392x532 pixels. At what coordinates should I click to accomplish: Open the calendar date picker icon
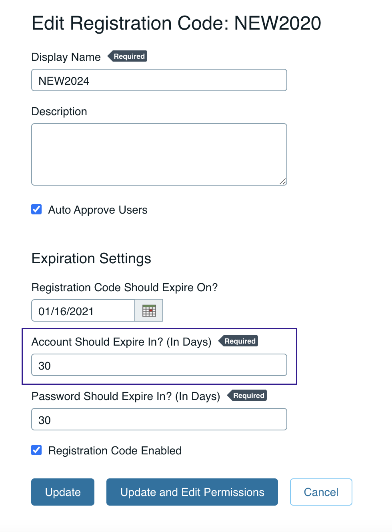[149, 310]
